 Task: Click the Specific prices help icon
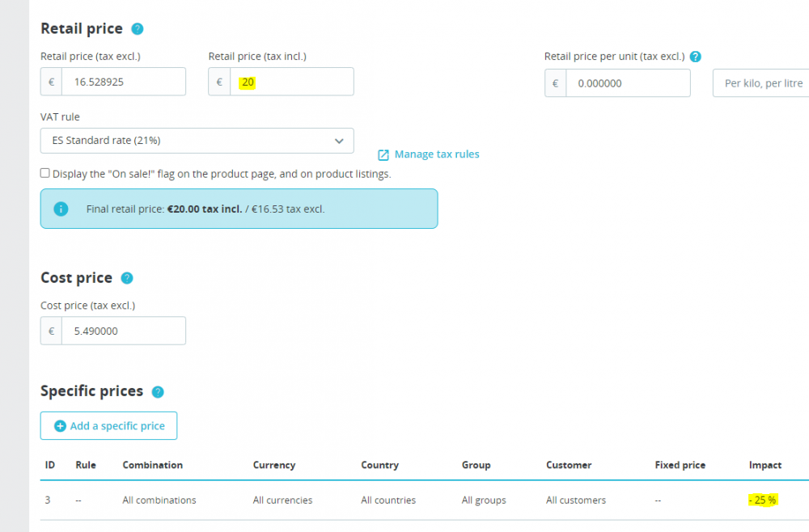158,392
